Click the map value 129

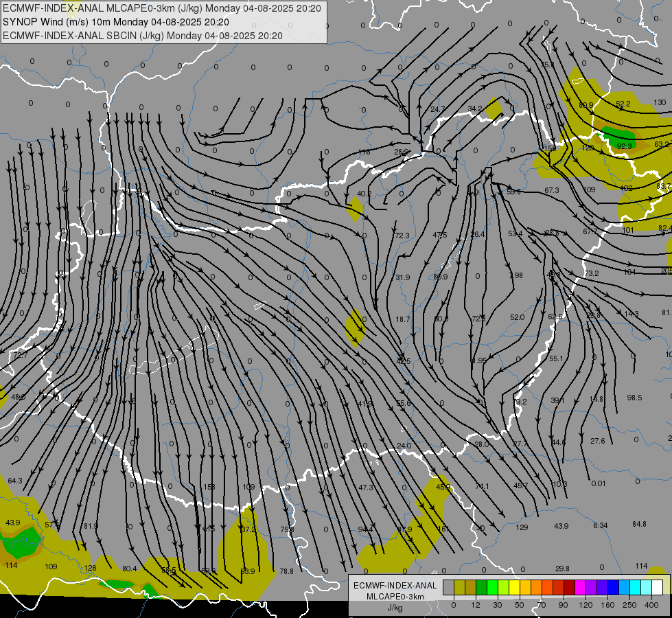click(x=522, y=527)
